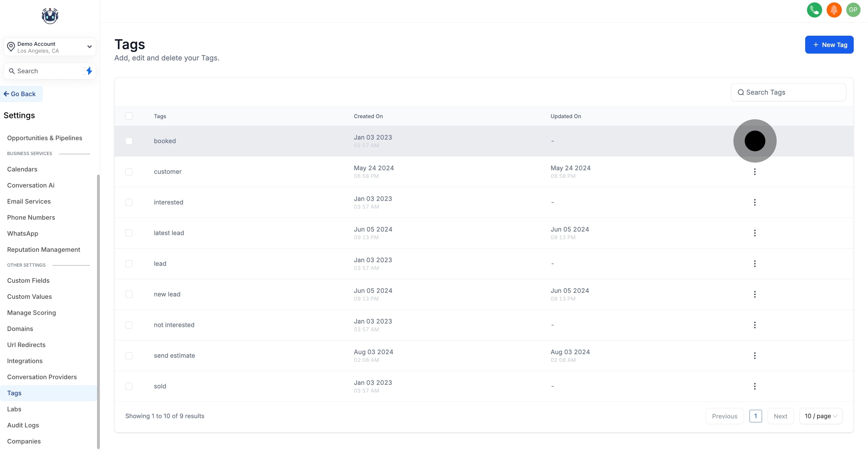Select the not interested tag checkbox
The width and height of the screenshot is (868, 453).
coord(129,325)
